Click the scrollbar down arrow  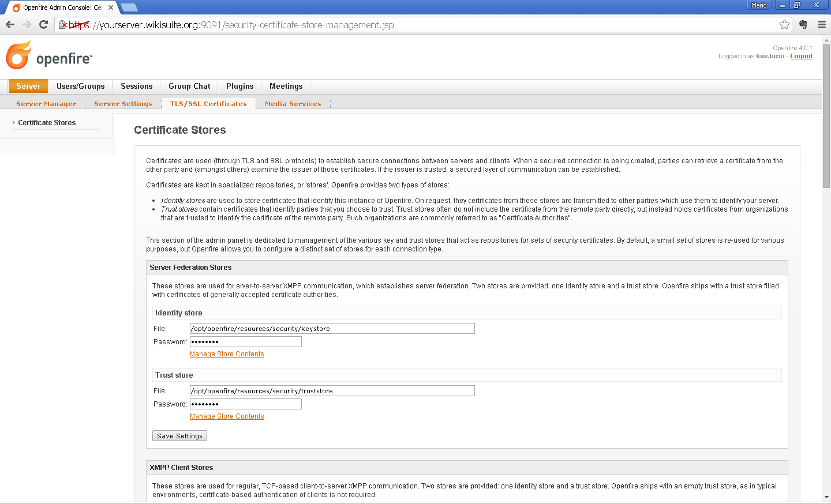(826, 497)
